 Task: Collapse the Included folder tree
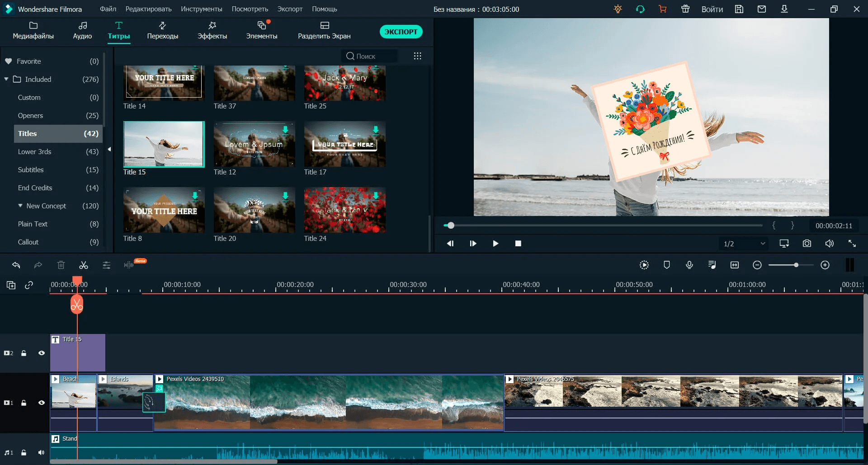[x=7, y=79]
